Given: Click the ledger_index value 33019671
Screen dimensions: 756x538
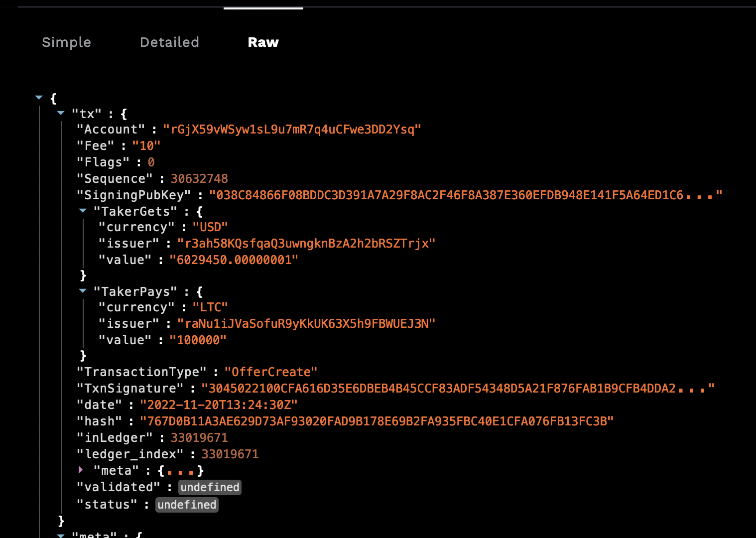Looking at the screenshot, I should pos(230,454).
